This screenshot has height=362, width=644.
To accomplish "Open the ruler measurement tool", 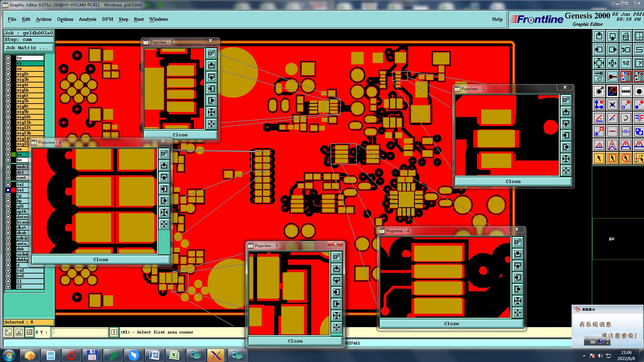I will point(626,91).
